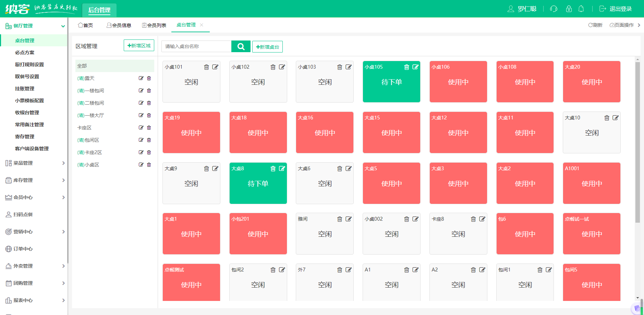The width and height of the screenshot is (644, 315).
Task: Delete table 小桌101 via trash icon
Action: pos(206,67)
